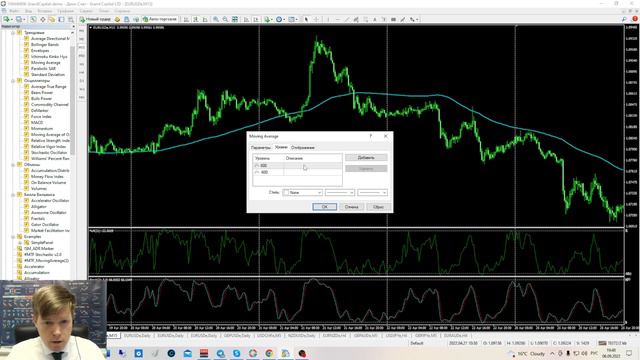Viewport: 640px width, 360px height.
Task: Click the Добавить button
Action: tap(366, 158)
